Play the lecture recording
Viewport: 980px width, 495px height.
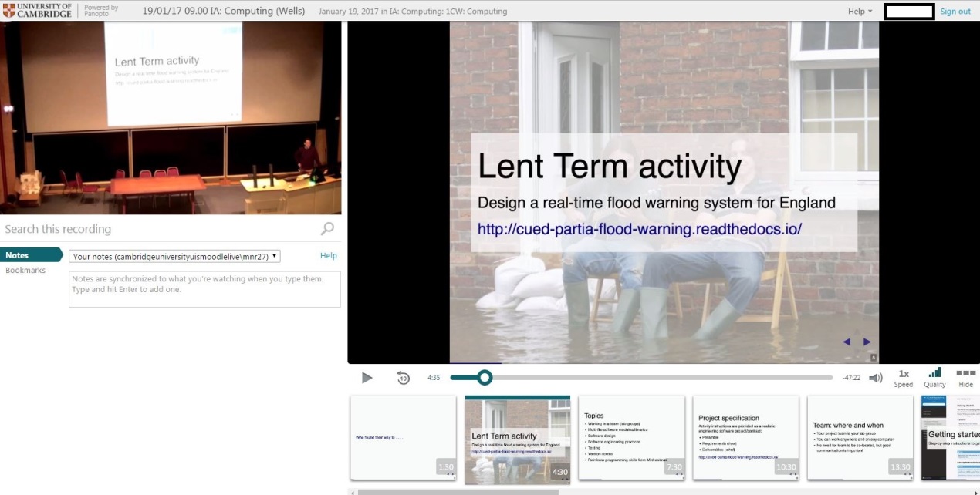367,378
